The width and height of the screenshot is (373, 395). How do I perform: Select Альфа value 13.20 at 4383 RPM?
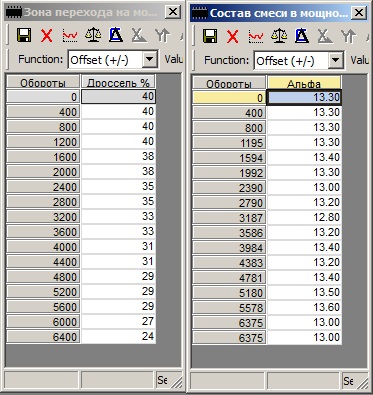304,262
